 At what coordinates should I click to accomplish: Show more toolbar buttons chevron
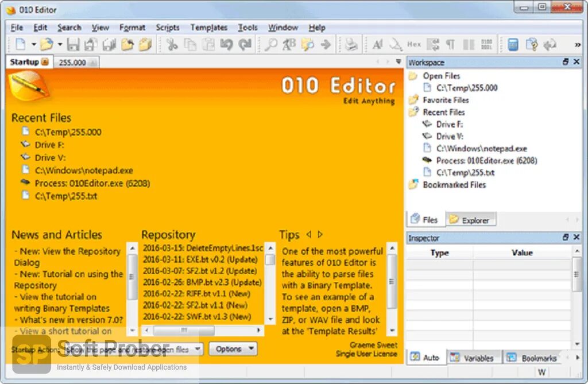(x=578, y=45)
